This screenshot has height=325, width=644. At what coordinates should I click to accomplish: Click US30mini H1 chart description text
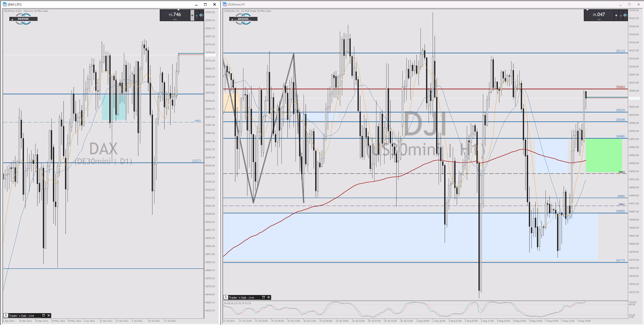click(x=248, y=11)
